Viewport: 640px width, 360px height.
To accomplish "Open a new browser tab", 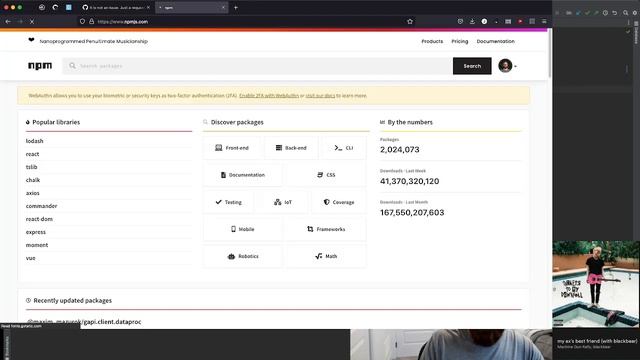I will coord(236,7).
